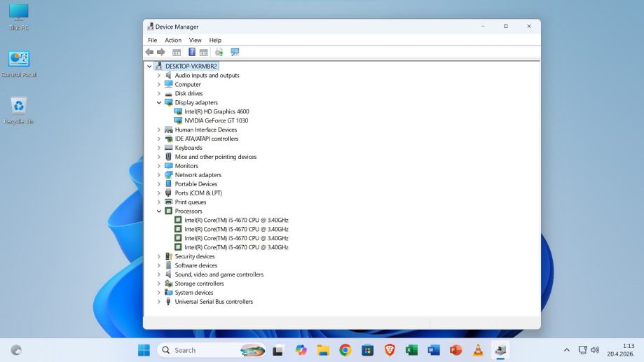Expand the Monitors category
644x362 pixels.
tap(159, 166)
